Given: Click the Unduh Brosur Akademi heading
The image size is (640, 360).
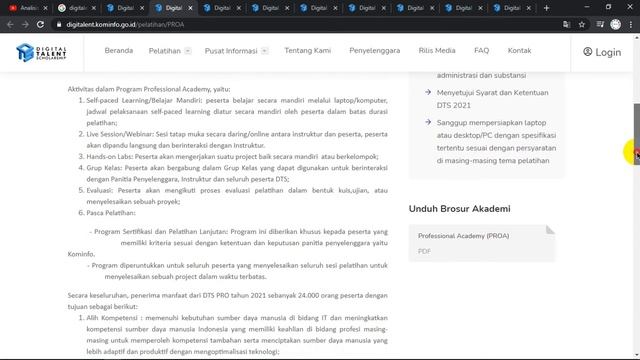Looking at the screenshot, I should click(460, 209).
